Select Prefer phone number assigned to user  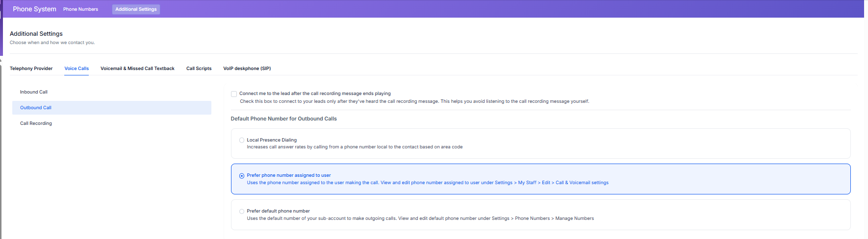(x=242, y=176)
